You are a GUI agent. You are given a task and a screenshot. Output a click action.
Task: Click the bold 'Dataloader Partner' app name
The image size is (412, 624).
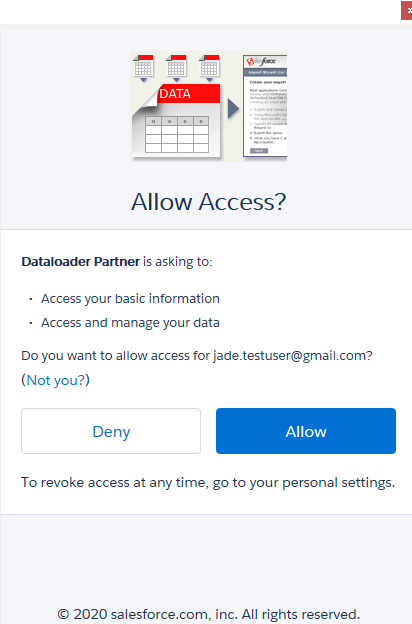pos(80,261)
